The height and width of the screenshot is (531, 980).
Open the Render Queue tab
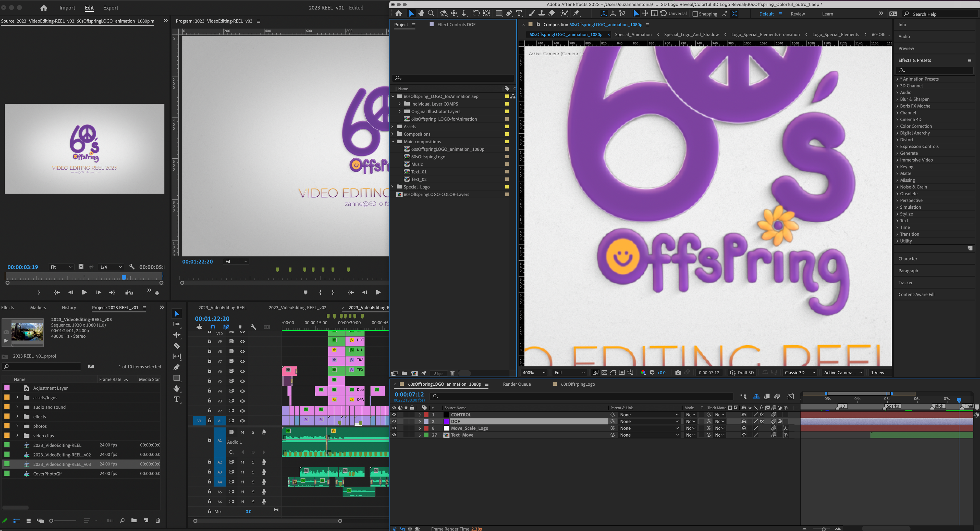pyautogui.click(x=517, y=384)
